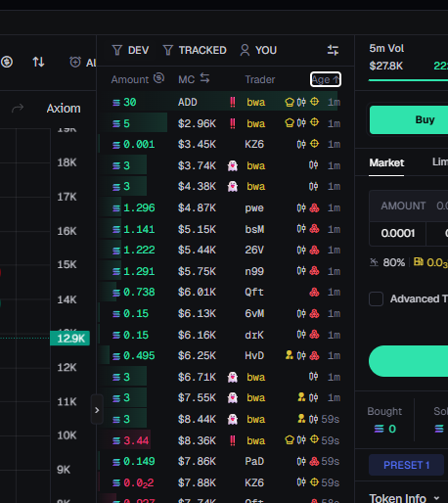Open trader HvD wallet

coord(254,355)
